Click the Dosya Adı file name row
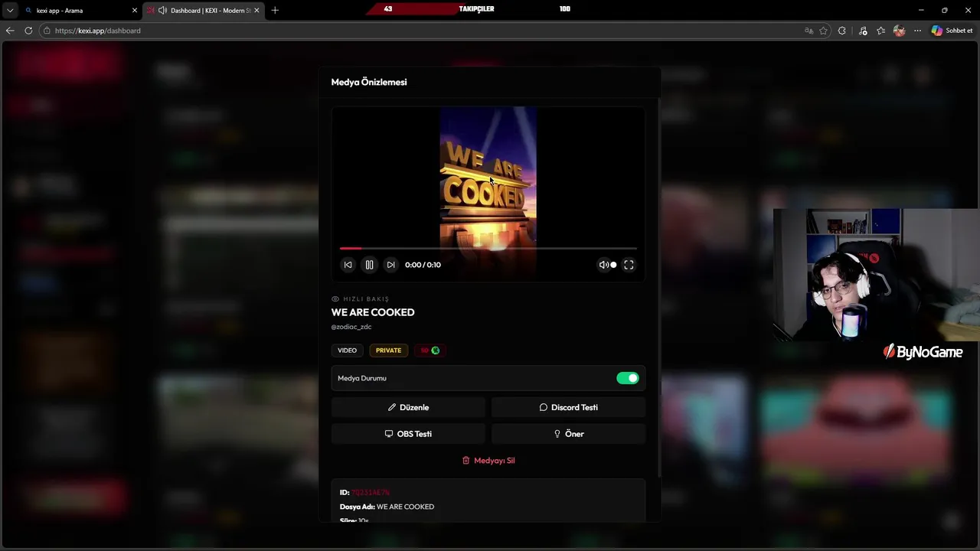The height and width of the screenshot is (551, 980). tap(387, 507)
